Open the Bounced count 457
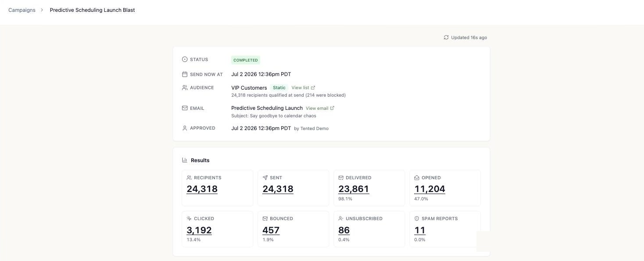 pos(271,230)
